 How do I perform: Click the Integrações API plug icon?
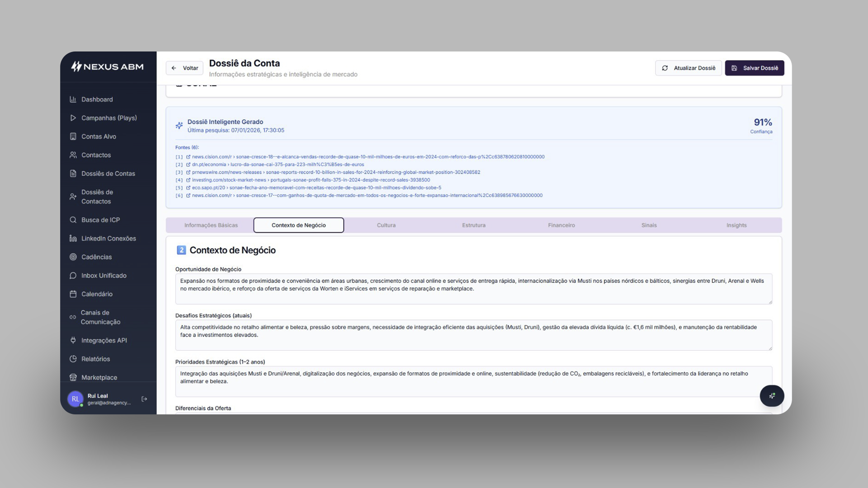pos(73,340)
